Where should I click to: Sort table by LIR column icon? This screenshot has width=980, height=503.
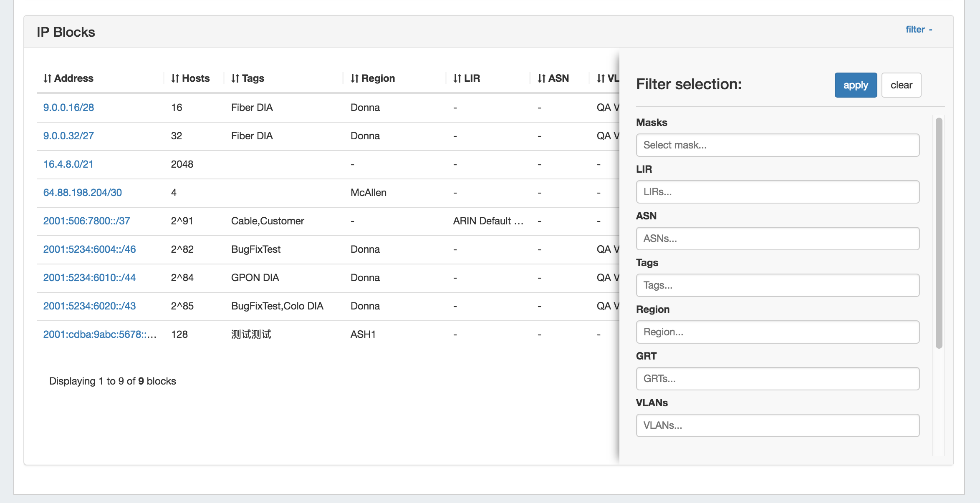coord(457,78)
